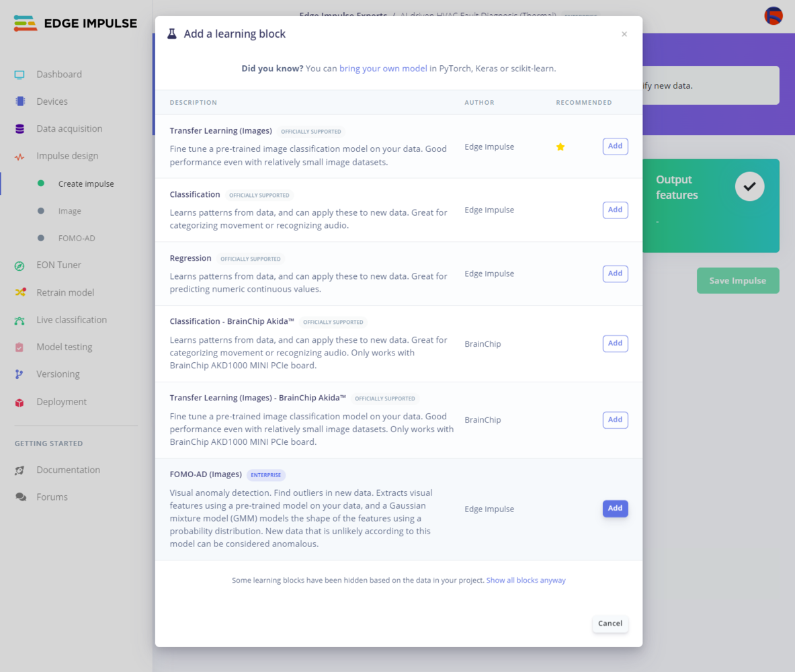Click the ENTERPRISE badge on FOMO-AD
This screenshot has height=672, width=795.
pos(265,475)
